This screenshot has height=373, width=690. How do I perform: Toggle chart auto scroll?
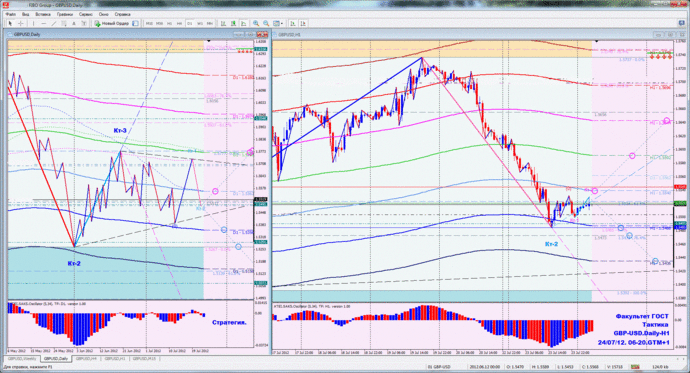click(293, 23)
